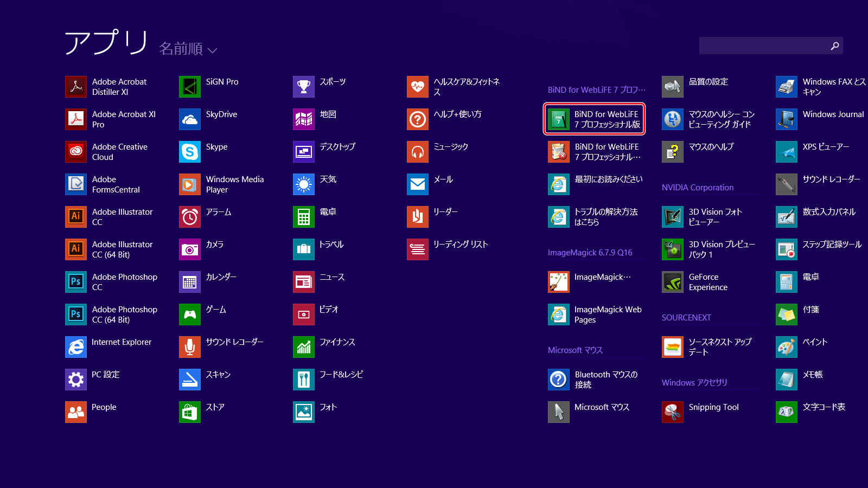Open 3D Vision フォト ビューアー icon

click(673, 217)
